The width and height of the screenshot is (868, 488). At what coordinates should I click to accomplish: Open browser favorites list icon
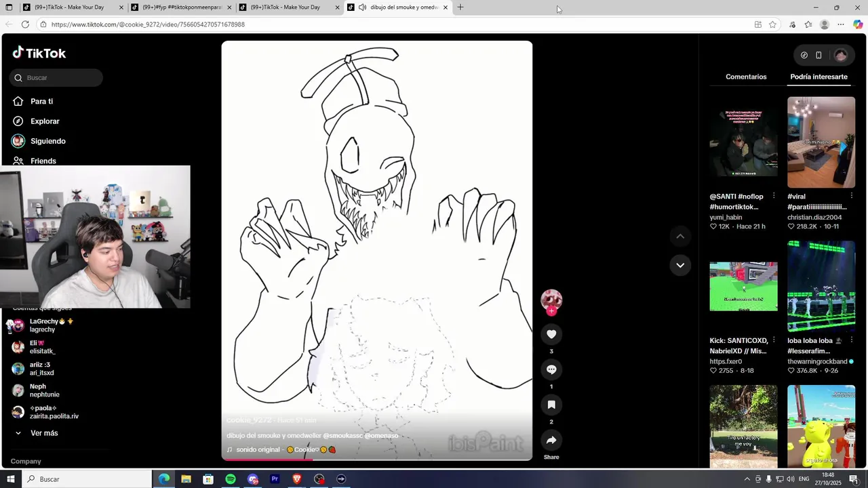coord(808,24)
